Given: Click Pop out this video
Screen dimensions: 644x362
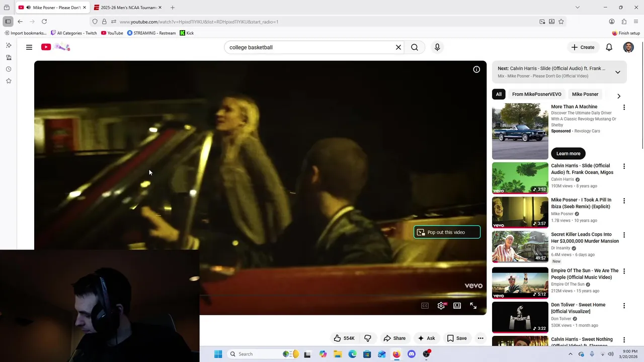Looking at the screenshot, I should pyautogui.click(x=447, y=232).
